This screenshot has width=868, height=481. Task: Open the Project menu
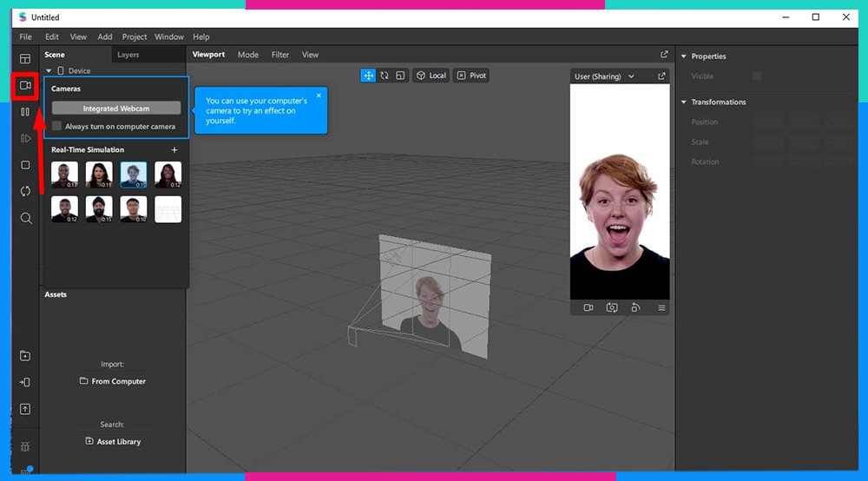[135, 37]
